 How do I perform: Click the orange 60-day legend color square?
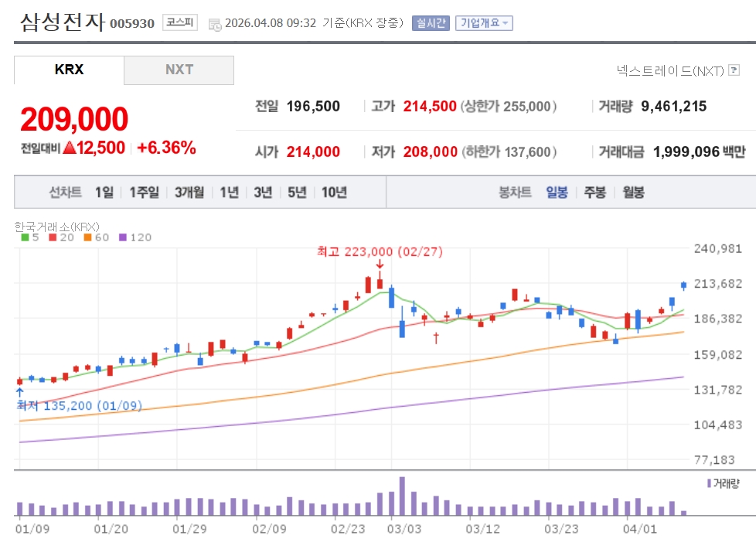tap(88, 237)
